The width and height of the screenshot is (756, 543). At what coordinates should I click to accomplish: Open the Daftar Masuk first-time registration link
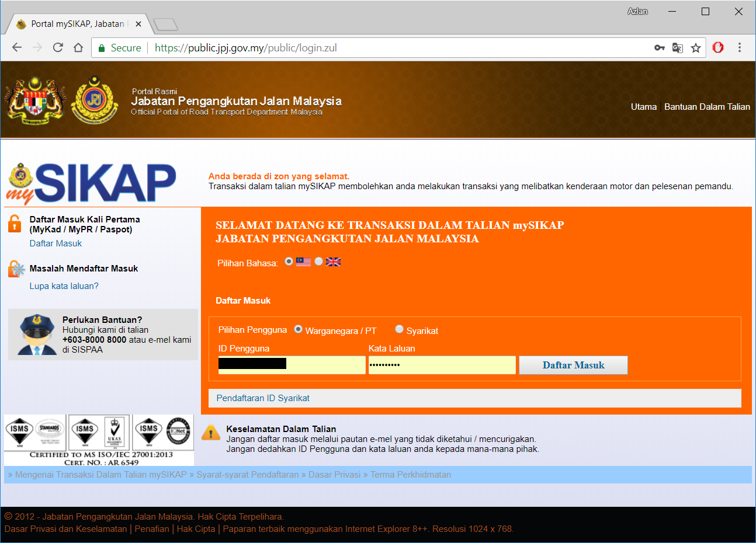click(x=56, y=243)
